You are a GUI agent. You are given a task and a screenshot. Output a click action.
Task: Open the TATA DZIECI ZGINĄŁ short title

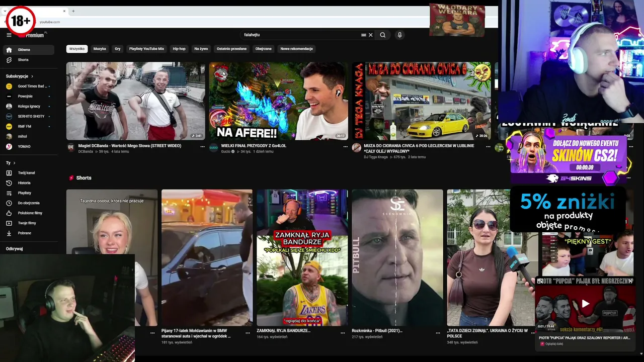[487, 333]
